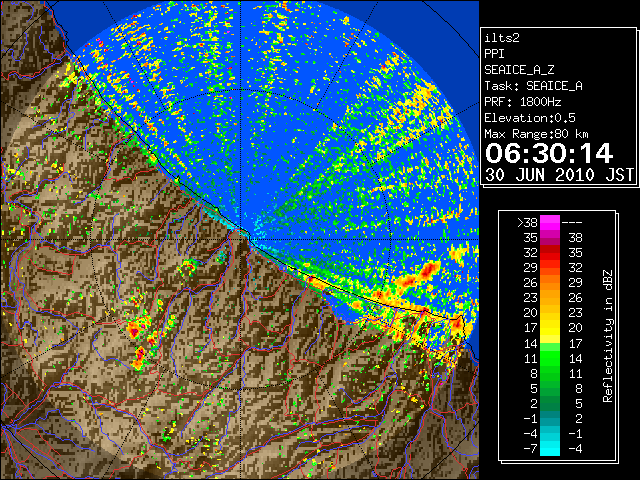Select the red-orange 29 to 32 dBZ swatch

(x=550, y=268)
